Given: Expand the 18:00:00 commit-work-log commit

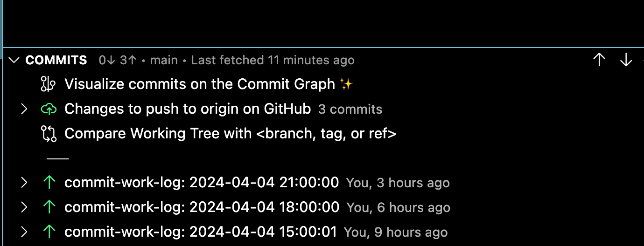Looking at the screenshot, I should [x=24, y=207].
